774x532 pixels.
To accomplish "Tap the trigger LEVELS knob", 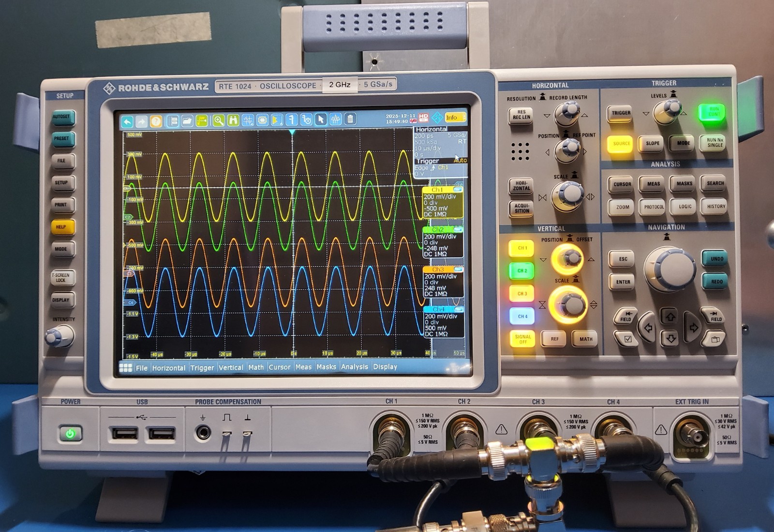I will click(667, 112).
